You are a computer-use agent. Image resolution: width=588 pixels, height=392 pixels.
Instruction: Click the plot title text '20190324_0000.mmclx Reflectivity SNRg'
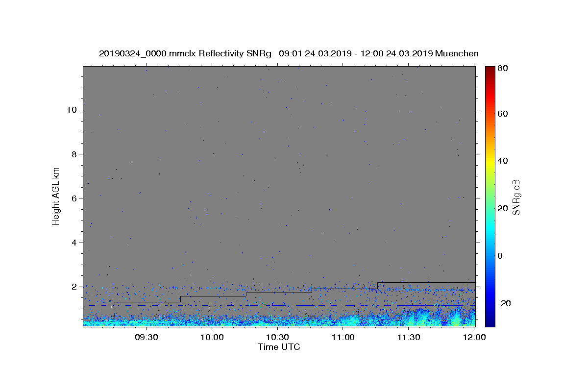(x=185, y=53)
